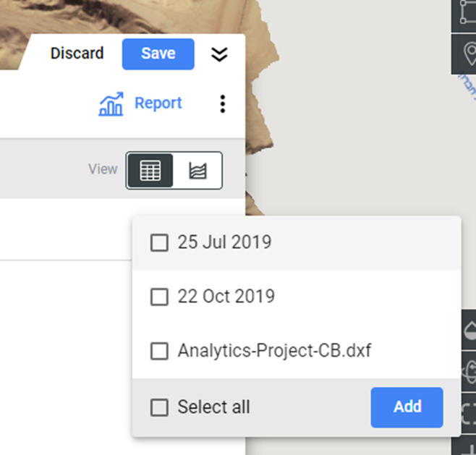The height and width of the screenshot is (455, 476).
Task: Select the location pin marker tool
Action: (470, 54)
